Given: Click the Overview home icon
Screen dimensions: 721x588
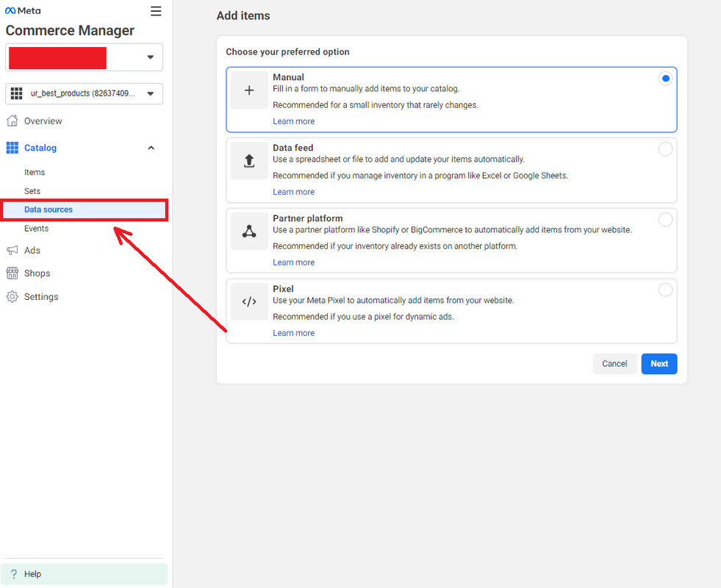Looking at the screenshot, I should [12, 121].
